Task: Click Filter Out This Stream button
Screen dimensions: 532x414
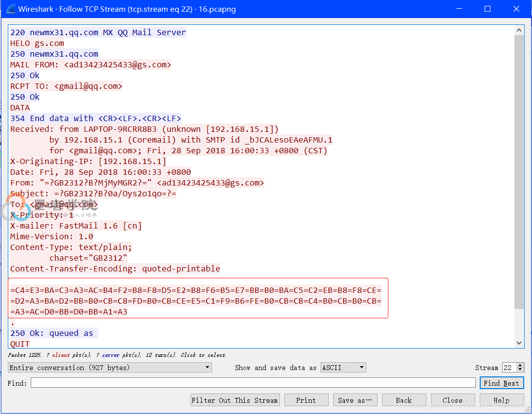Action: click(x=235, y=400)
